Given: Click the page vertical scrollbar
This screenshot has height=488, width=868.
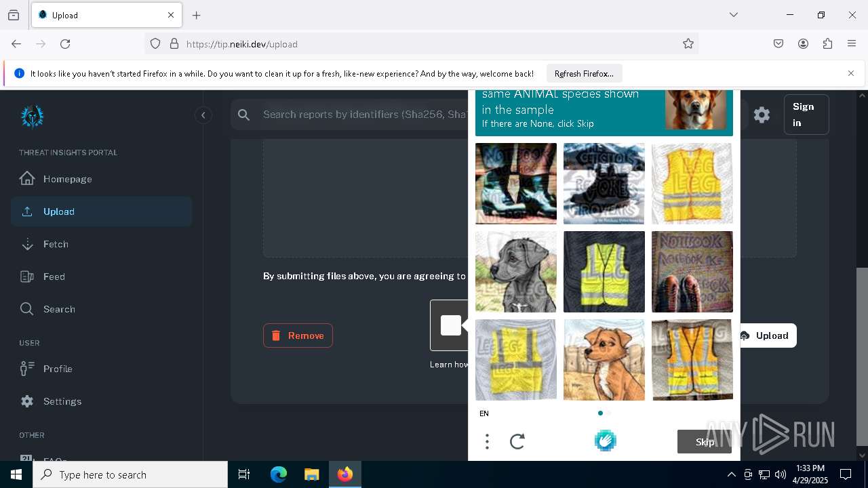Looking at the screenshot, I should pyautogui.click(x=862, y=358).
